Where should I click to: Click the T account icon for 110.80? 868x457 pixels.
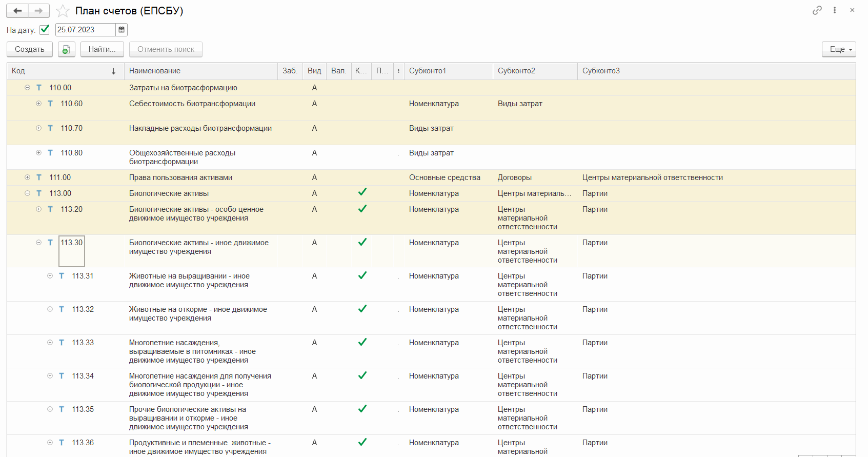coord(50,153)
